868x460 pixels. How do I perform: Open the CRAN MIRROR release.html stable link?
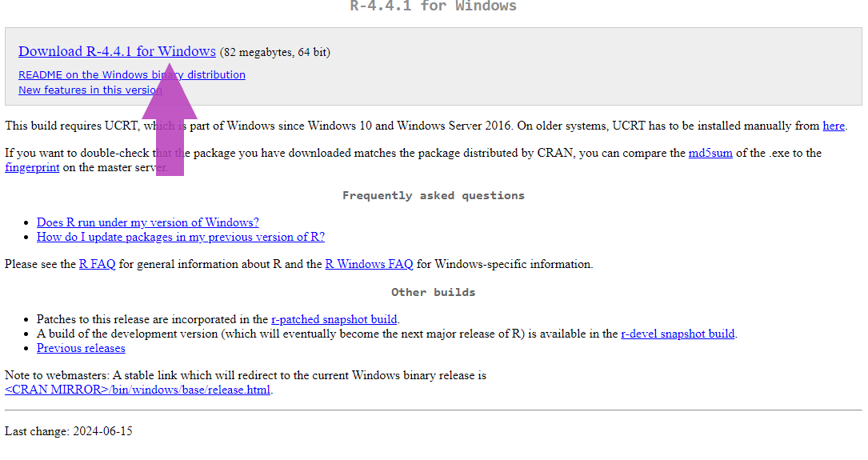[x=138, y=390]
